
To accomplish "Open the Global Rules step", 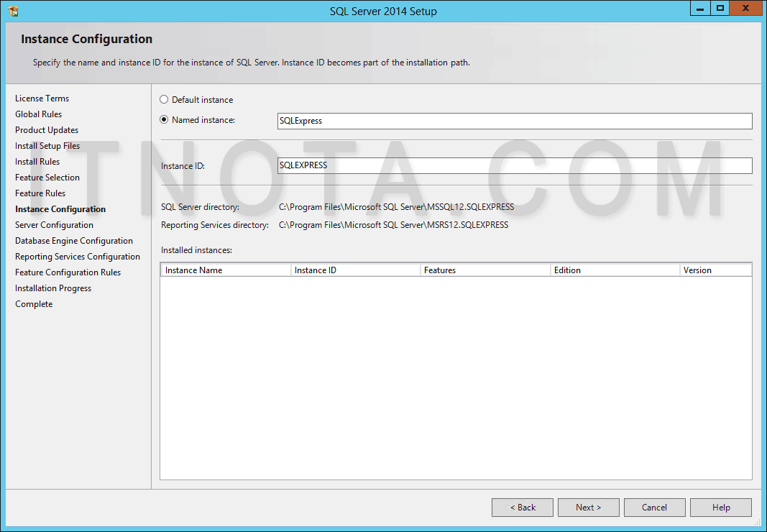I will (38, 114).
